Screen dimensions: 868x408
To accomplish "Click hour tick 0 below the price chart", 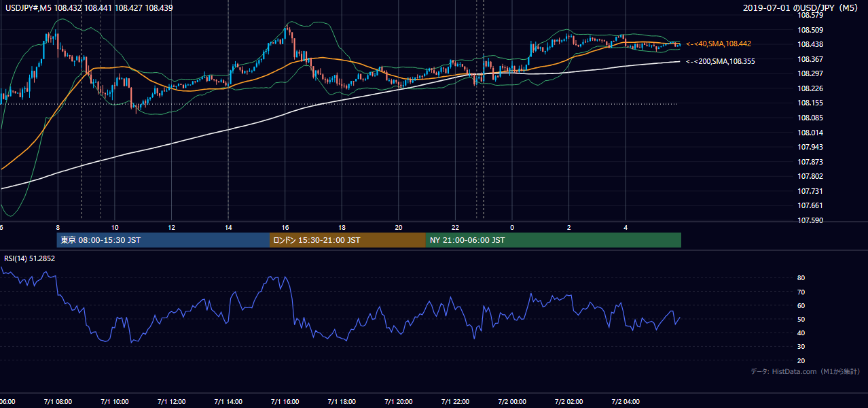I will (512, 228).
